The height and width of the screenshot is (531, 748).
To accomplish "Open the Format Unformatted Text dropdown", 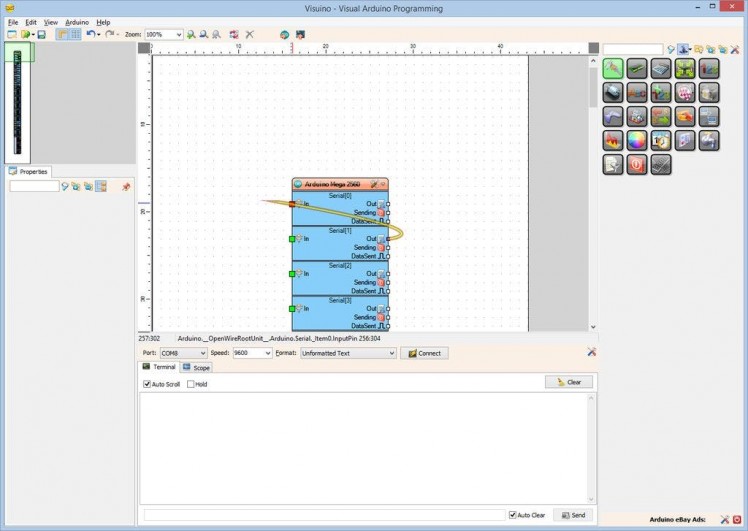I will click(348, 353).
